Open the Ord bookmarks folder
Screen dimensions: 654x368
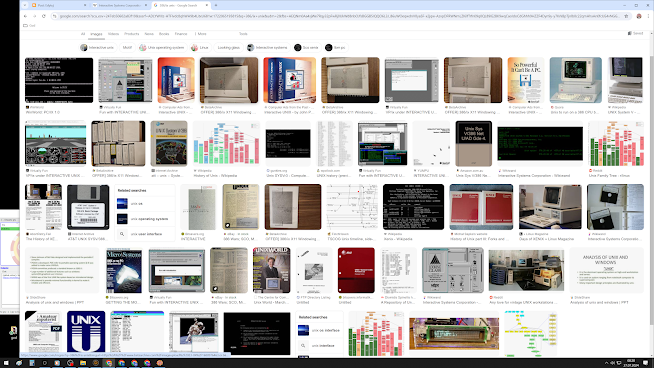29,25
